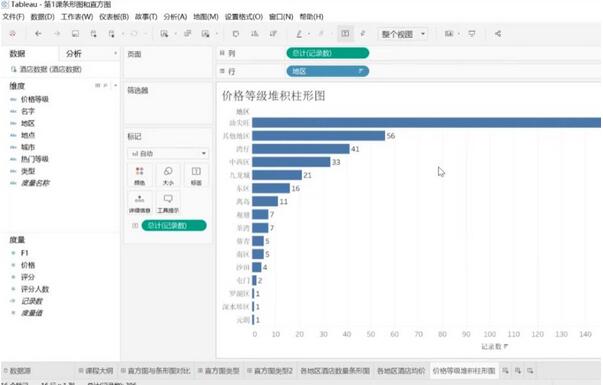Viewport: 603px width, 385px height.
Task: Select the 地点 dimension field
Action: pyautogui.click(x=28, y=135)
